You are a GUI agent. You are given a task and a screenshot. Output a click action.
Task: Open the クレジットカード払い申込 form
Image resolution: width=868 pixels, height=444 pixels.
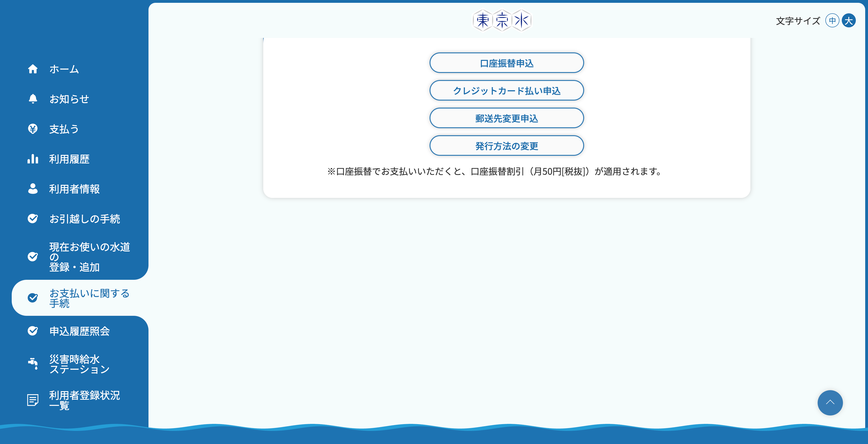point(506,90)
